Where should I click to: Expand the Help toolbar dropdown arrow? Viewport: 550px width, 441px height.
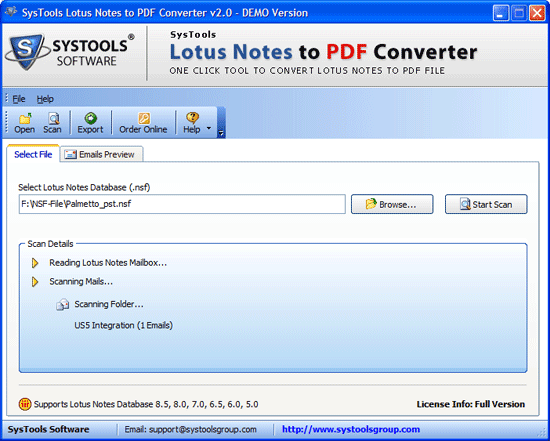click(x=209, y=128)
